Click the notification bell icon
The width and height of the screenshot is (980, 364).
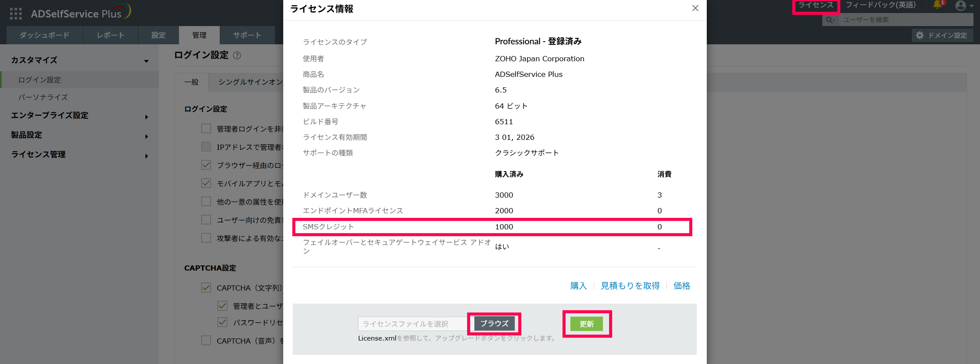coord(937,6)
